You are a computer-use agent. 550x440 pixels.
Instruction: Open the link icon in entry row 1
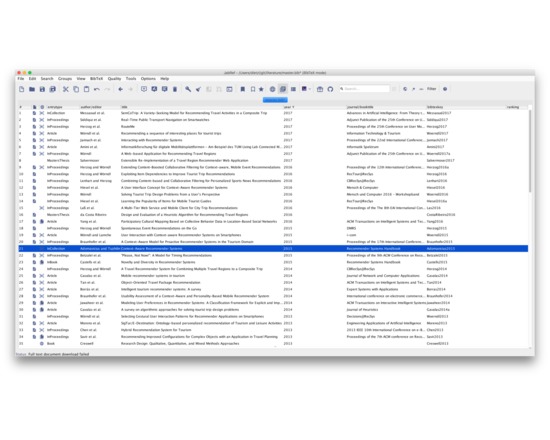42,113
